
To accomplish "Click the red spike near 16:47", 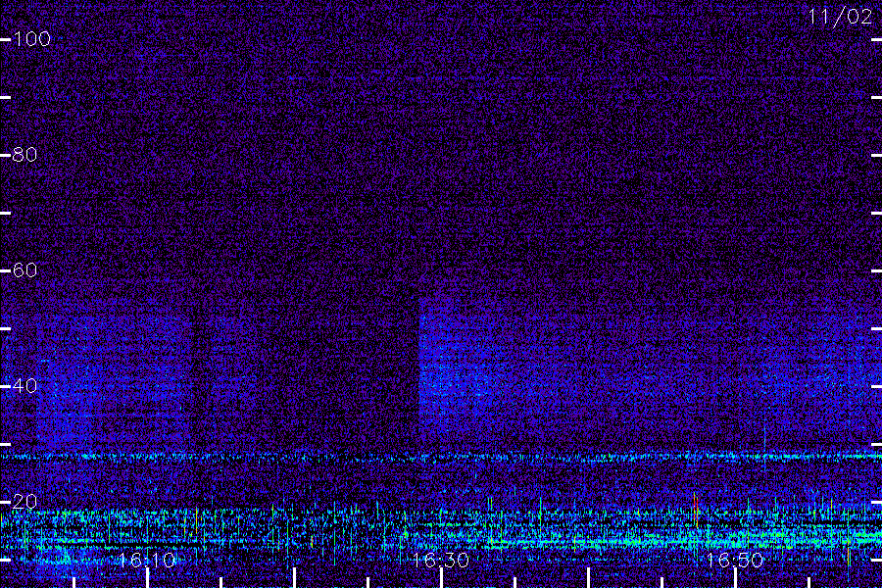I will pos(696,510).
